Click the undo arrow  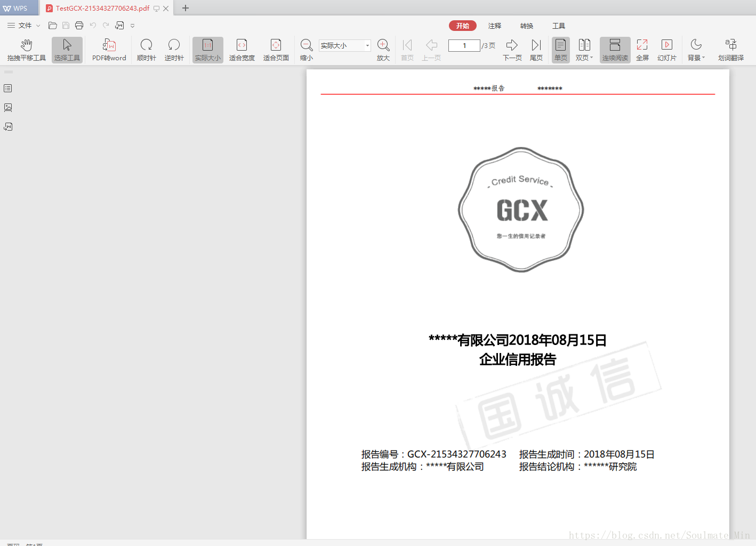click(93, 26)
